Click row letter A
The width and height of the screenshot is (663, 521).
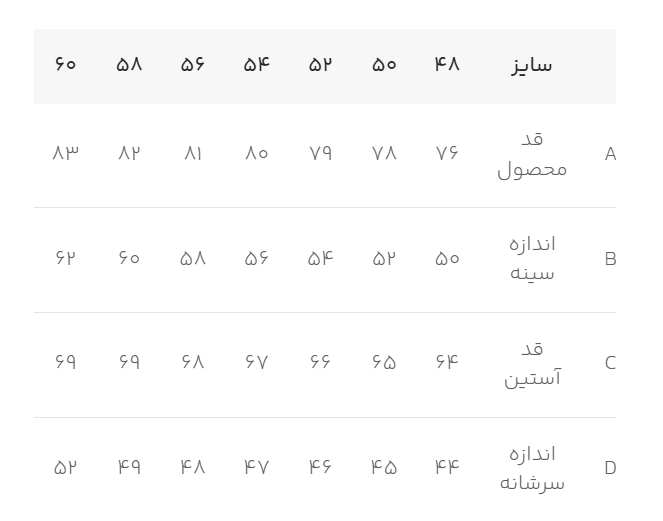(611, 155)
